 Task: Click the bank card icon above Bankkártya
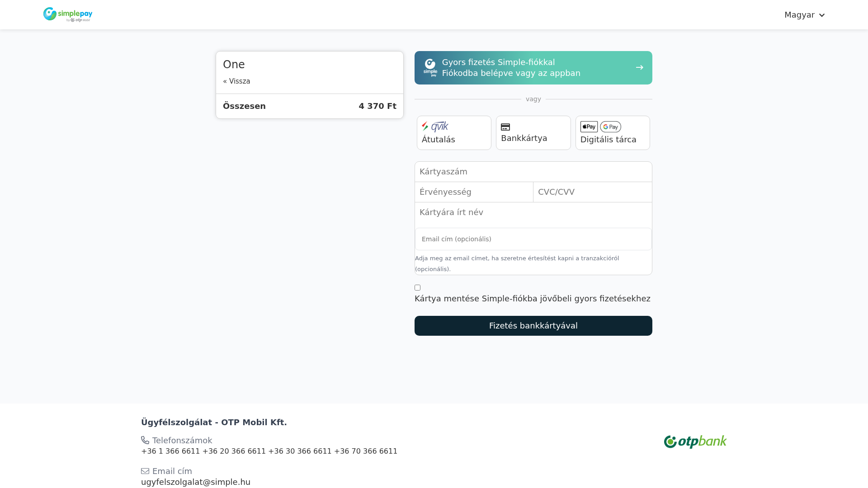(x=505, y=127)
